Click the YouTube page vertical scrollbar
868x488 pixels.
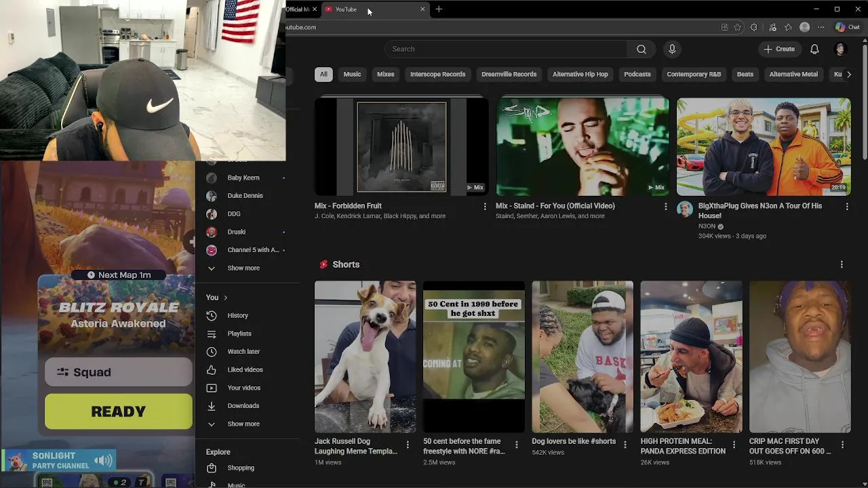[865, 102]
